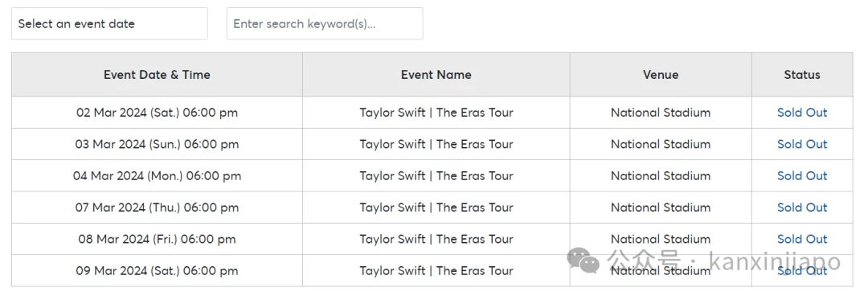This screenshot has width=868, height=296.
Task: Select the 04 Mar 2024 (Mon.) date cell
Action: [x=158, y=175]
